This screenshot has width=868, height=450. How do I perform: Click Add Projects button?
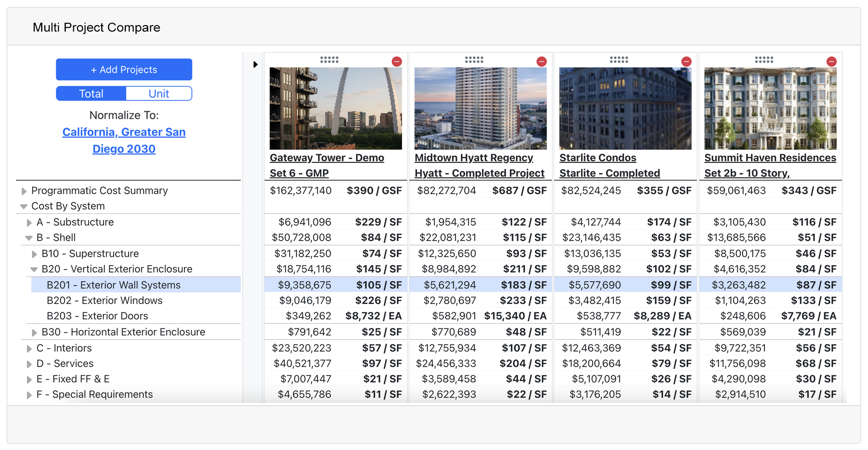[124, 70]
